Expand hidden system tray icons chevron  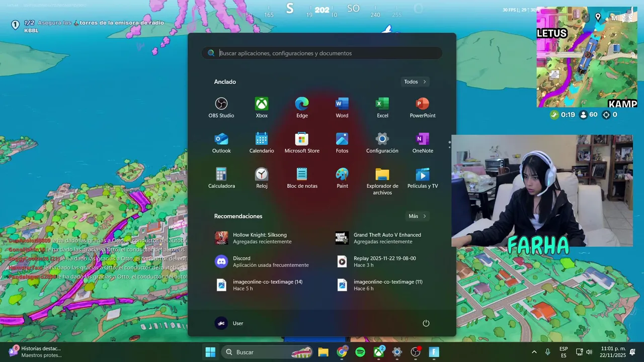[x=534, y=352]
